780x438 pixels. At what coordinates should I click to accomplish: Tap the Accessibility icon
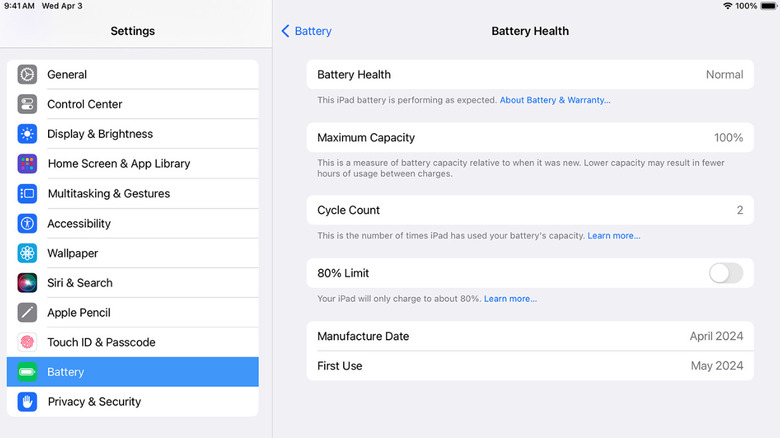coord(27,223)
